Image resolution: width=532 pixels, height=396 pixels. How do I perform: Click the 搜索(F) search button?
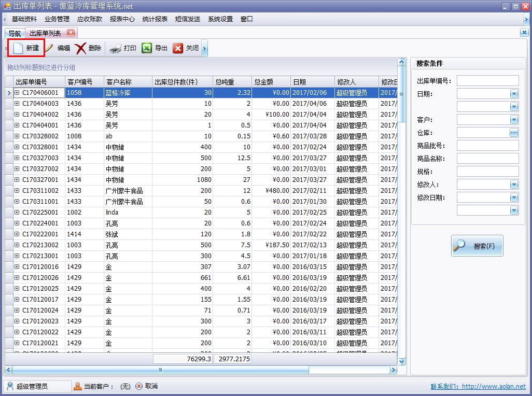point(477,246)
